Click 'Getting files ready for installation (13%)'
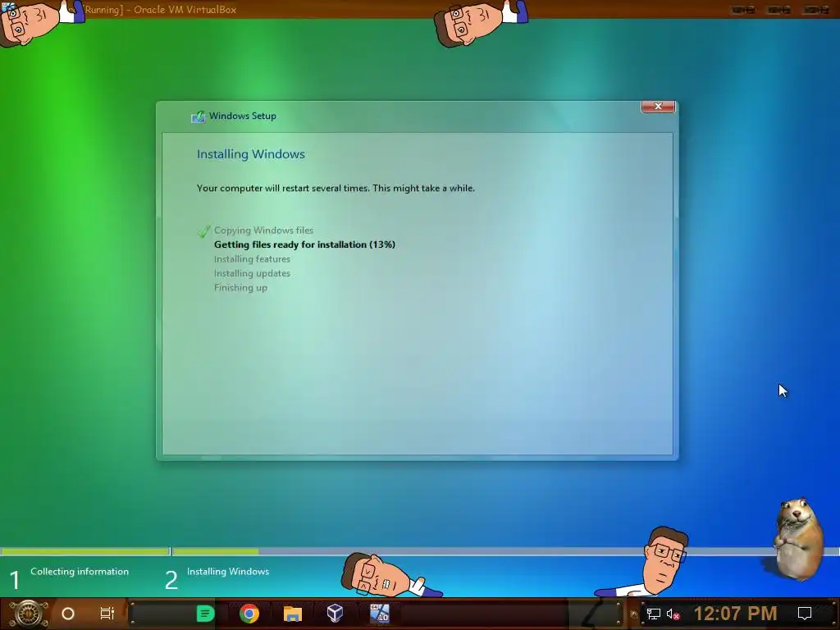 [305, 244]
